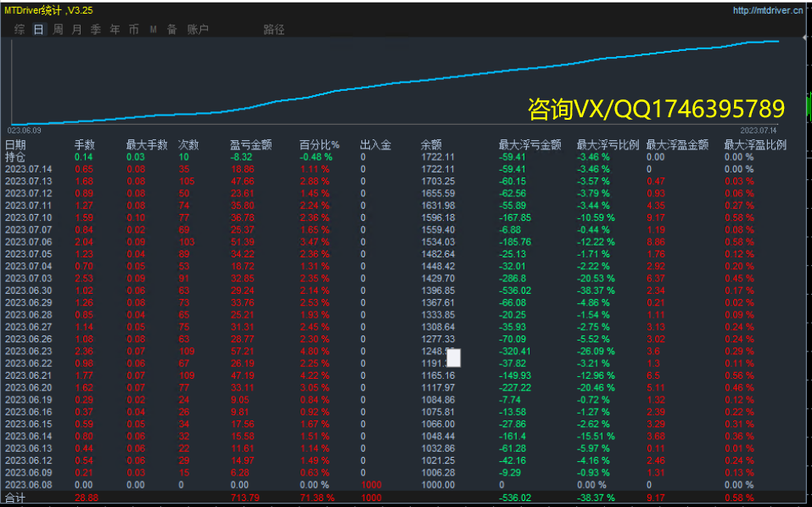Image resolution: width=812 pixels, height=507 pixels.
Task: Switch to the 周 weekly view
Action: (x=58, y=29)
